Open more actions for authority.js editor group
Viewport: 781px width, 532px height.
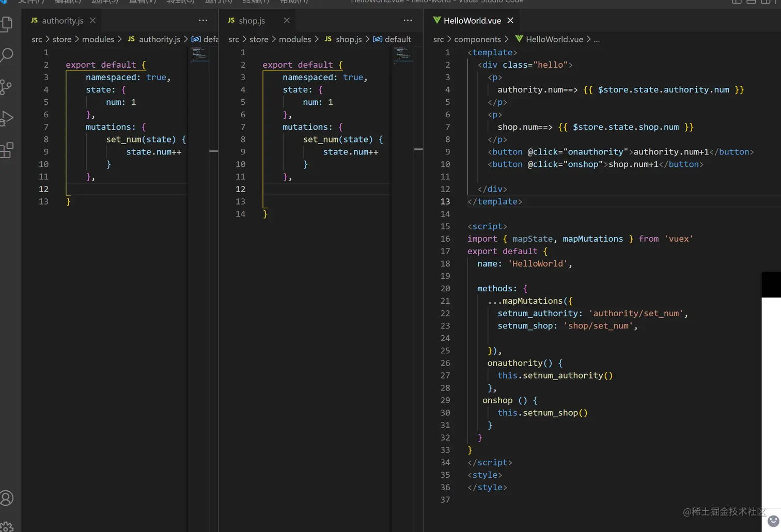tap(203, 20)
